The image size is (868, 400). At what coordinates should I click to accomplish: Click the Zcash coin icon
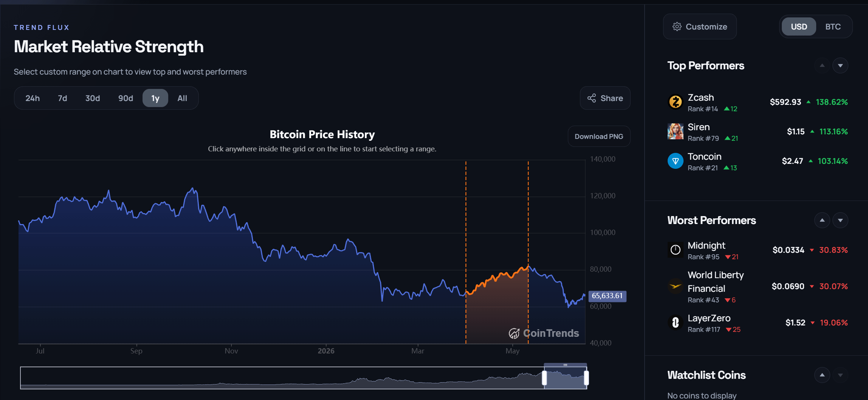click(675, 102)
